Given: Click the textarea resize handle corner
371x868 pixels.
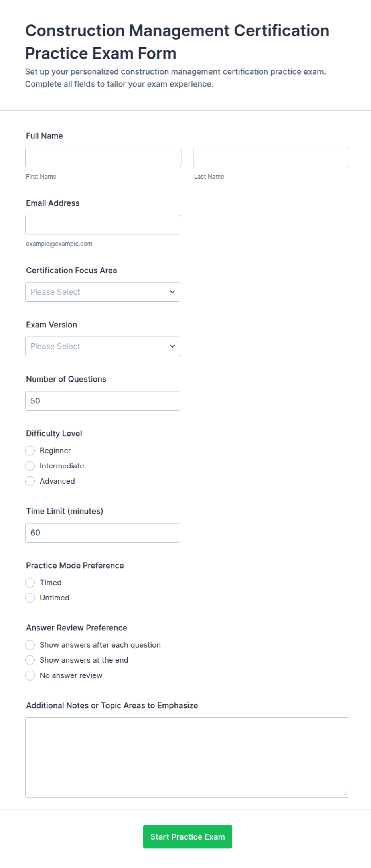Looking at the screenshot, I should coord(345,793).
